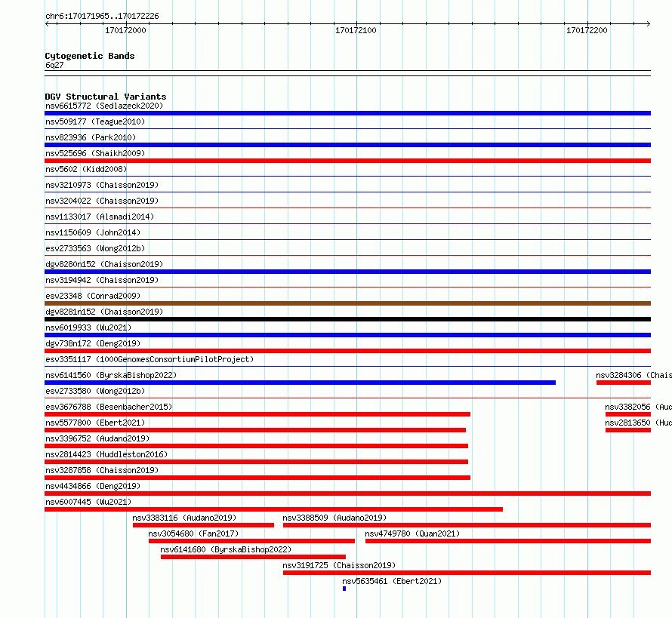Click nsv525696 (Shaikh2009) label
Image resolution: width=672 pixels, height=618 pixels.
click(95, 153)
